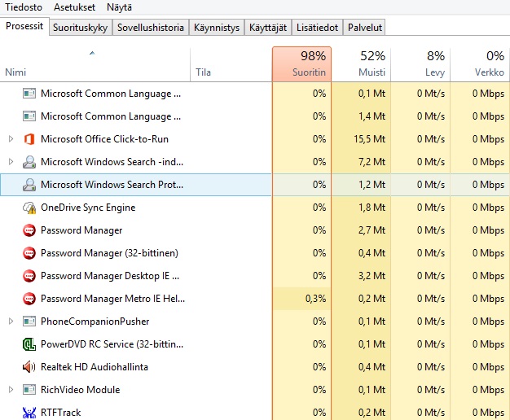Screen dimensions: 510x420
Task: Select the Prosessit tab
Action: (x=24, y=26)
